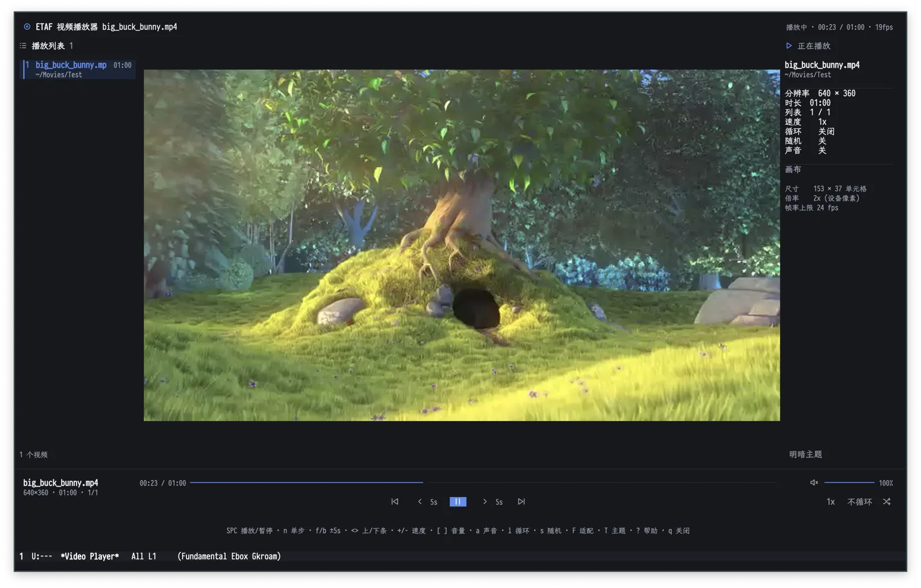Viewport: 921px width, 588px height.
Task: Click 尺寸 153 × 37 单元格 text
Action: point(826,189)
